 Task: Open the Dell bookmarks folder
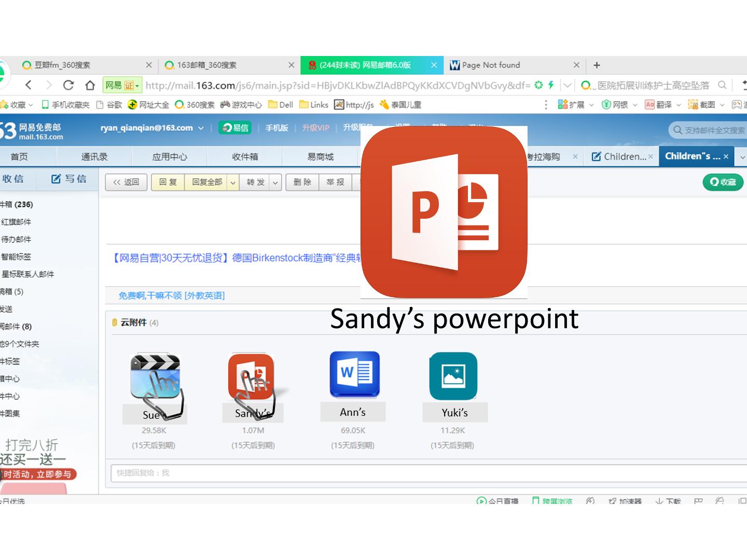point(281,105)
